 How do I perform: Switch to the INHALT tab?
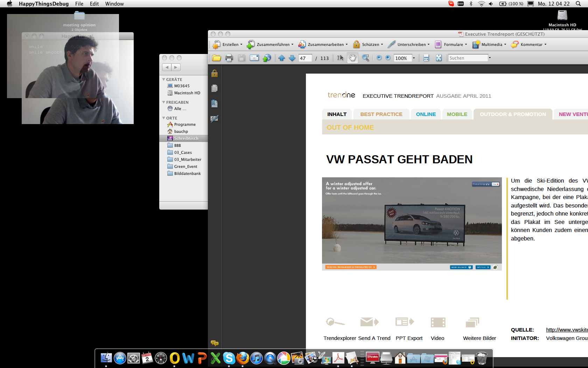click(x=337, y=114)
